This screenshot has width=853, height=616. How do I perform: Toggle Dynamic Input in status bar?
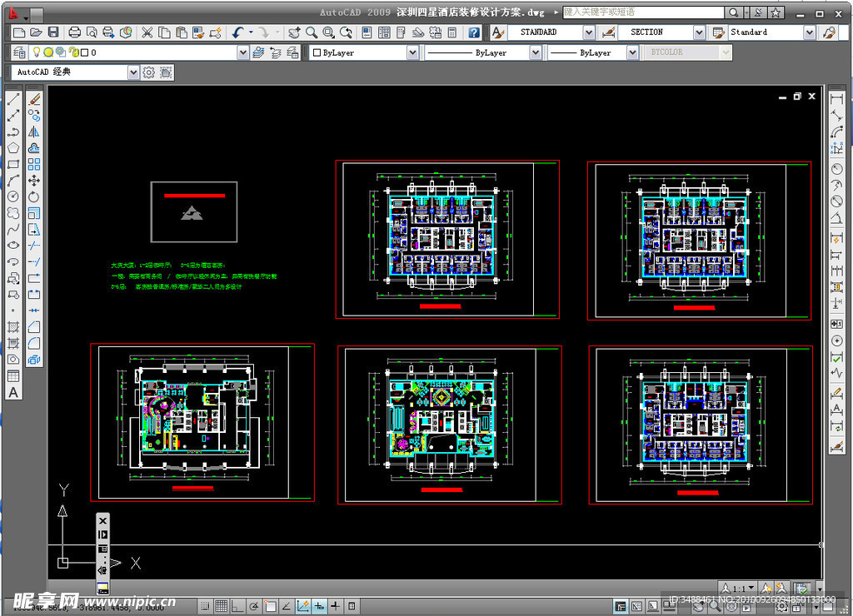[319, 606]
